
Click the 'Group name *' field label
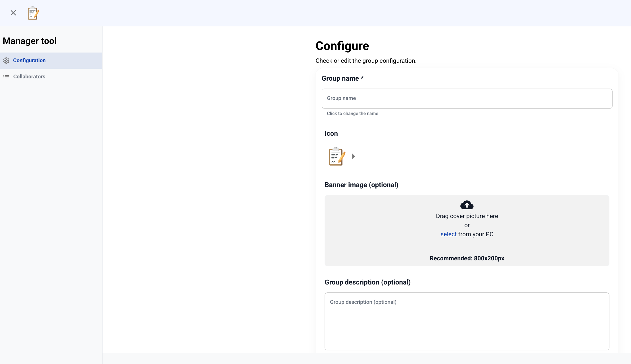pyautogui.click(x=342, y=78)
